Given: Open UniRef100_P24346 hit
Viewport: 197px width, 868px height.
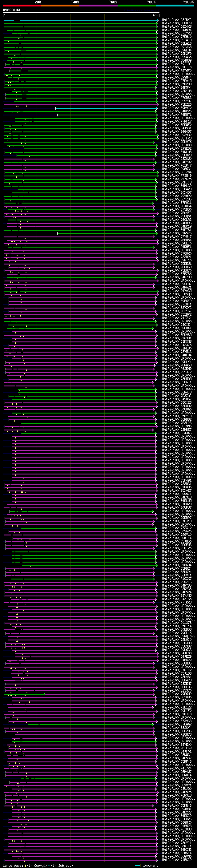Looking at the screenshot, I should 177,433.
